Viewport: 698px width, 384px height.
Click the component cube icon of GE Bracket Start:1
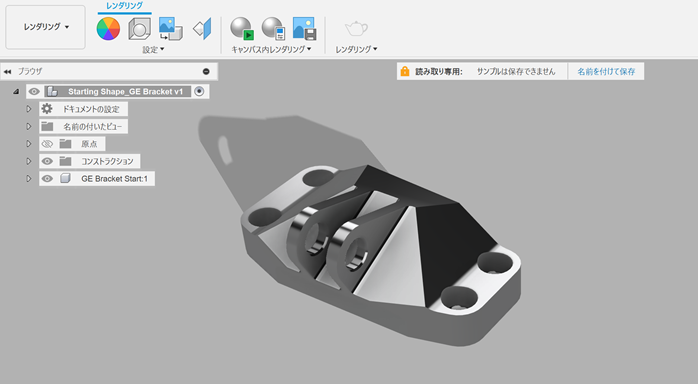65,178
